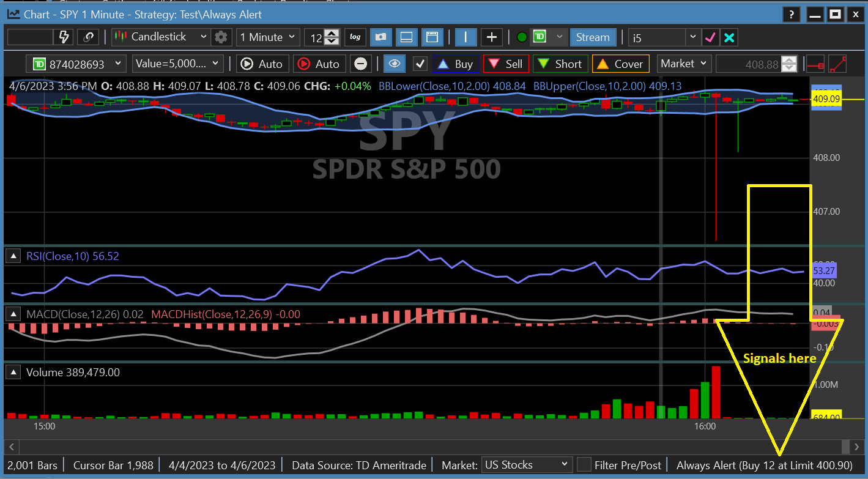
Task: Open the 1 Minute scale dropdown
Action: click(x=268, y=37)
